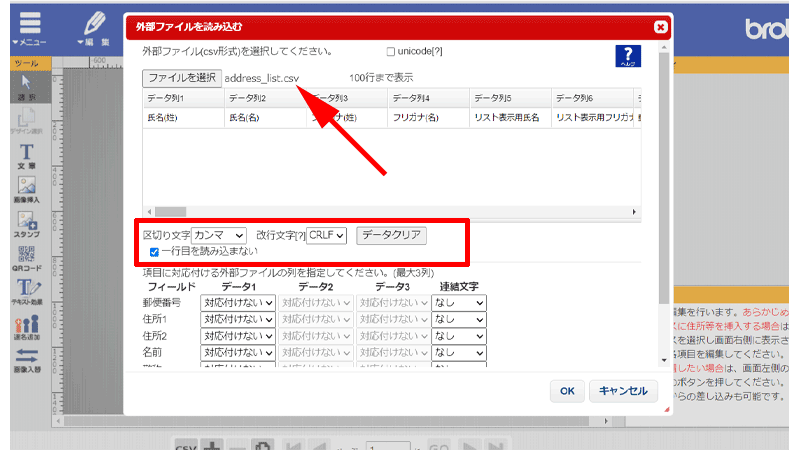
Task: Select the テキスト効果 text effect tool
Action: [x=27, y=292]
